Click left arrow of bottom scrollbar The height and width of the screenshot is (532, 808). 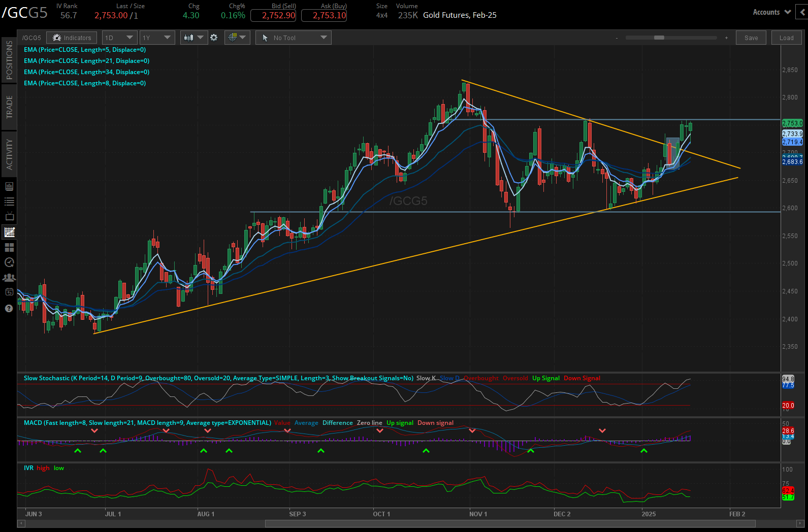(21, 523)
